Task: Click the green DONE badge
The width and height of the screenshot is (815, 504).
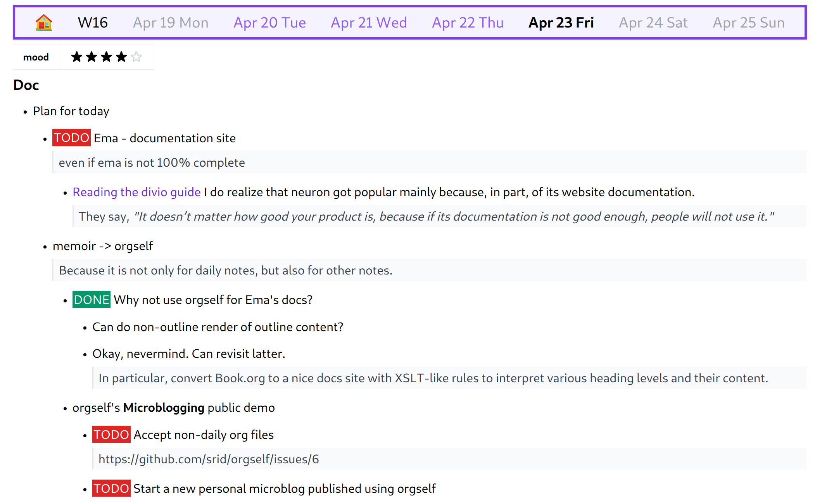Action: coord(92,300)
